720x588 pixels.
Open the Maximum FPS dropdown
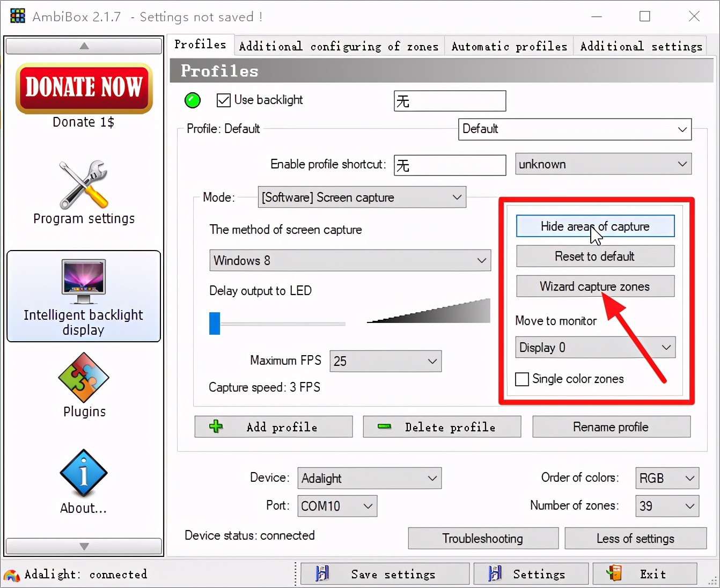coord(385,361)
